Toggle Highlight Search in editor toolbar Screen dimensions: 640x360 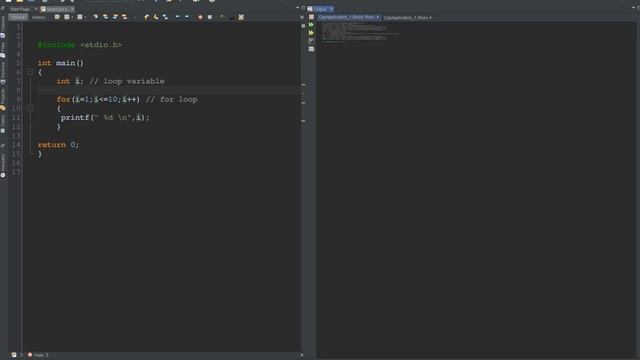[124, 17]
